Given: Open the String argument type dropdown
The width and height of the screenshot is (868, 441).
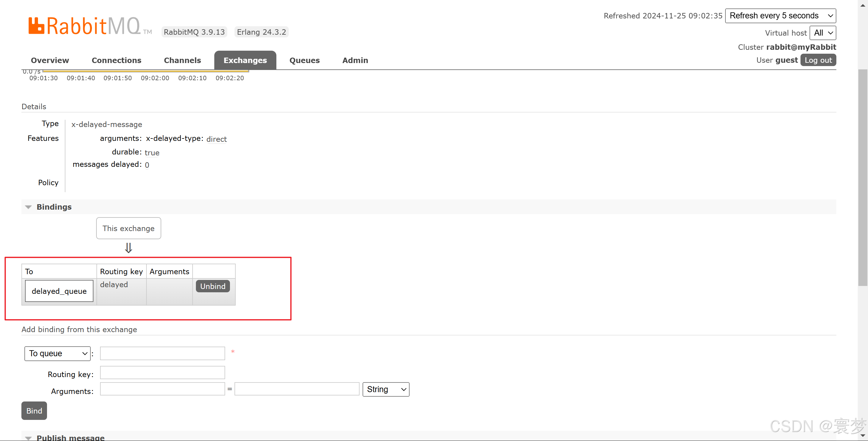Looking at the screenshot, I should click(385, 389).
